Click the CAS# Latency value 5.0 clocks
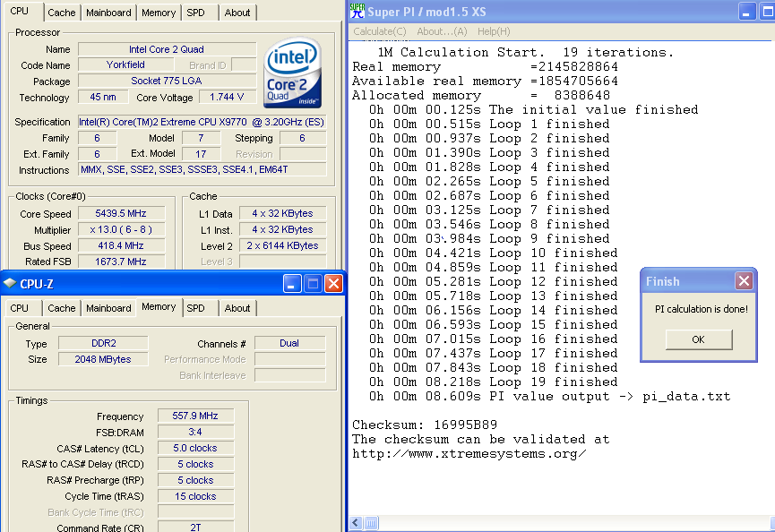Viewport: 775px width, 532px height. tap(195, 448)
